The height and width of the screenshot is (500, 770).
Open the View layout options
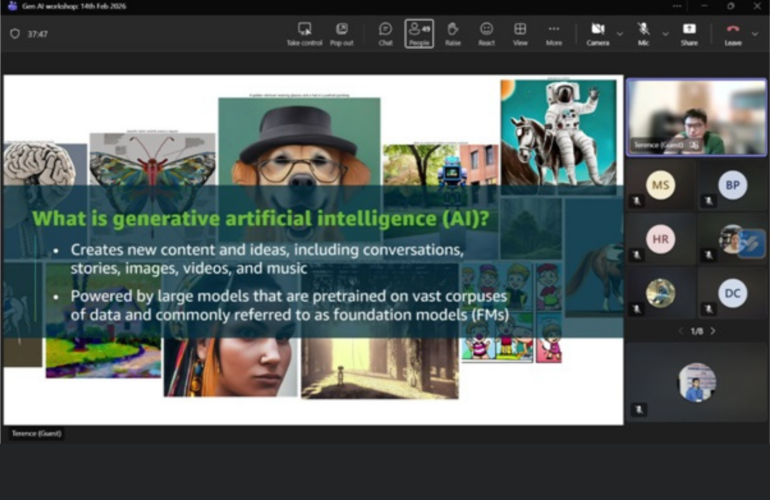[520, 32]
